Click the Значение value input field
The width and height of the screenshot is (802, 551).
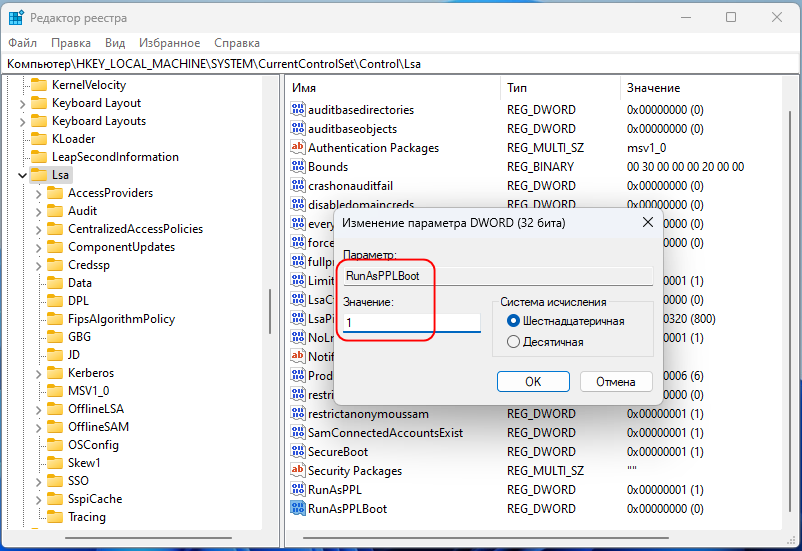click(412, 322)
